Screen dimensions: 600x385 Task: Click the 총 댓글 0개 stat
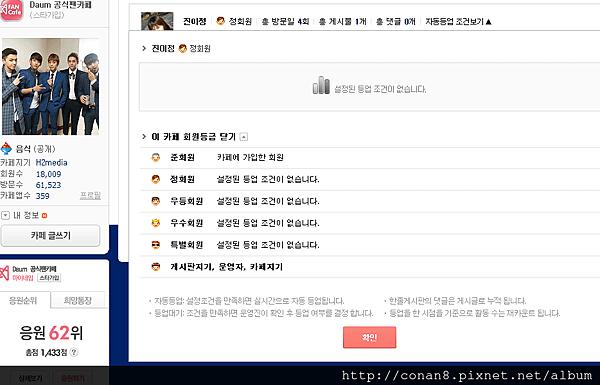tap(396, 22)
